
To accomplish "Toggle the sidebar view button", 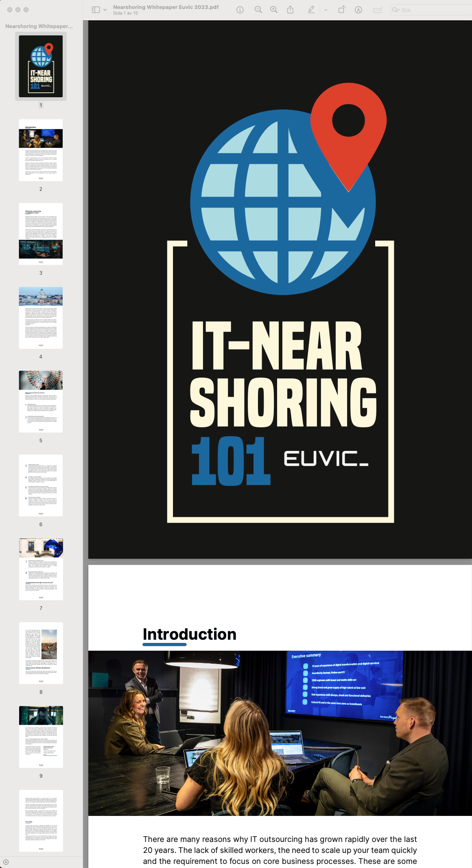I will click(x=96, y=10).
